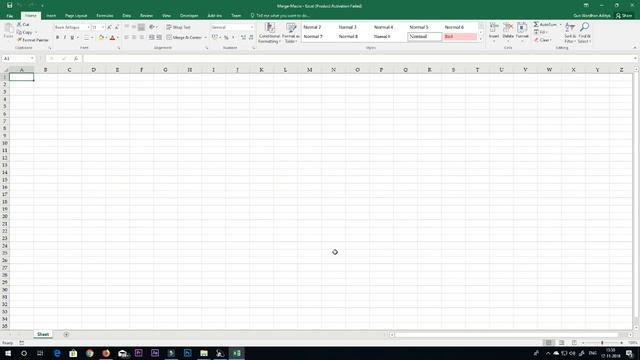Click the Increase Indent icon
The height and width of the screenshot is (360, 640).
click(159, 37)
